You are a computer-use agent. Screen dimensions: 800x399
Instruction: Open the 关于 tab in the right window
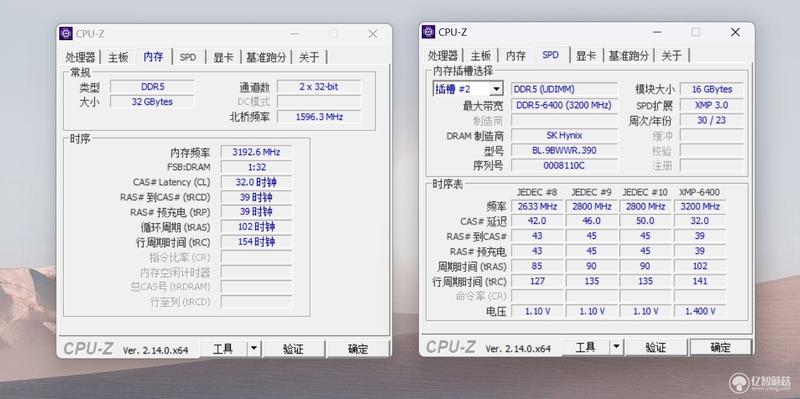(x=671, y=56)
